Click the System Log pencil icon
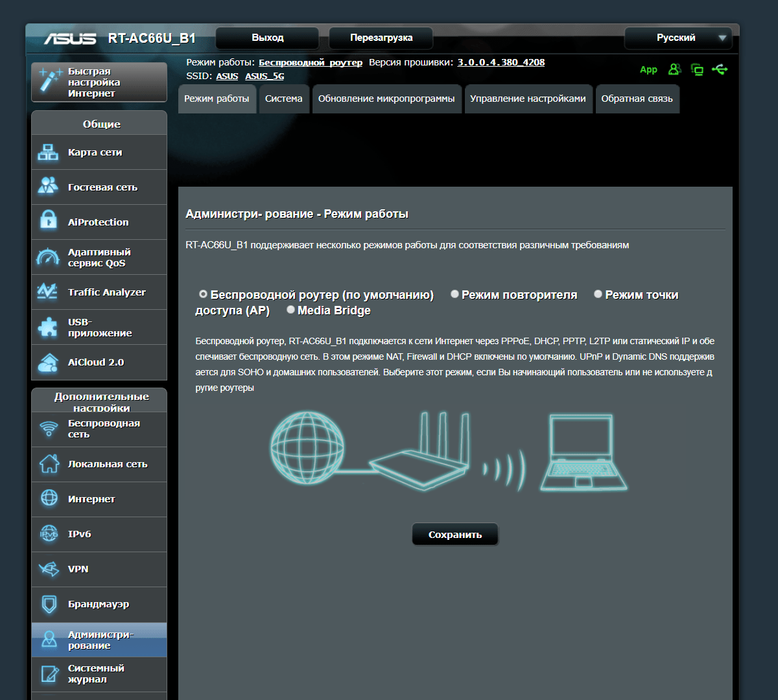Viewport: 778px width, 700px height. 49,674
